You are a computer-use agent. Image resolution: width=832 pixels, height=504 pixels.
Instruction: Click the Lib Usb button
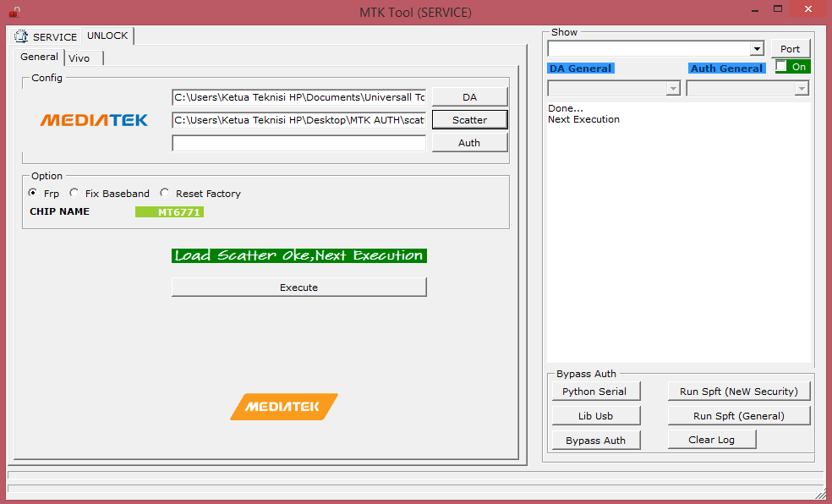click(596, 416)
